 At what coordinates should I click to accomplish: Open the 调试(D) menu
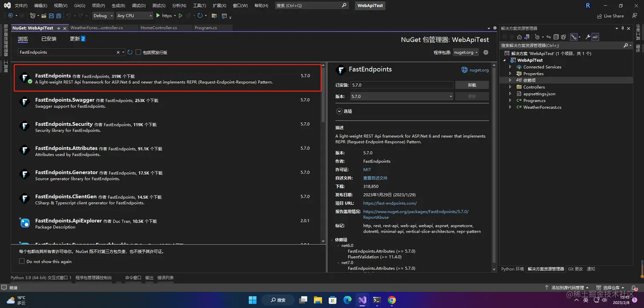[138, 6]
